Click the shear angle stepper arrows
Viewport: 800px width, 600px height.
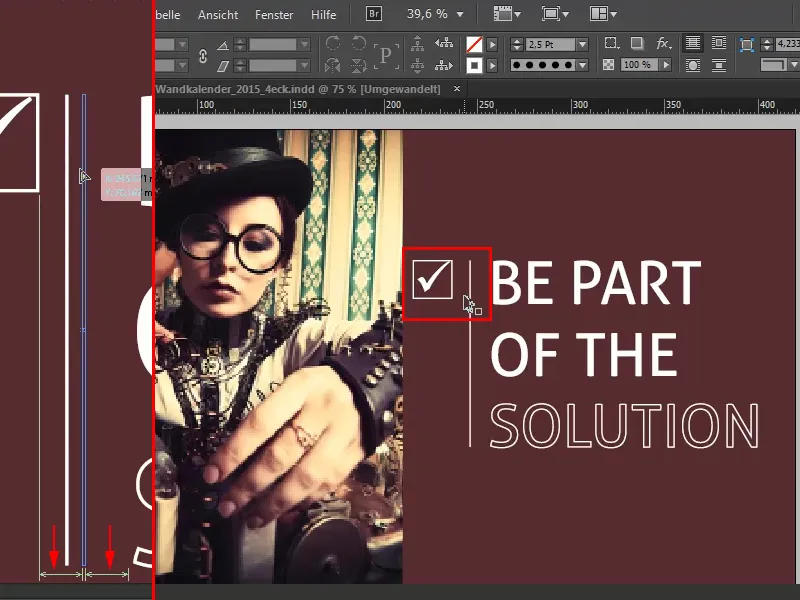pos(240,65)
